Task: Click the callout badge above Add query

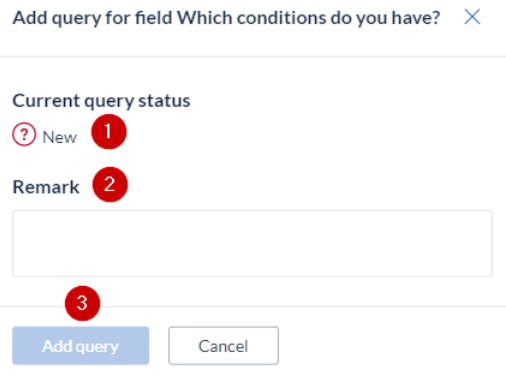Action: (82, 303)
